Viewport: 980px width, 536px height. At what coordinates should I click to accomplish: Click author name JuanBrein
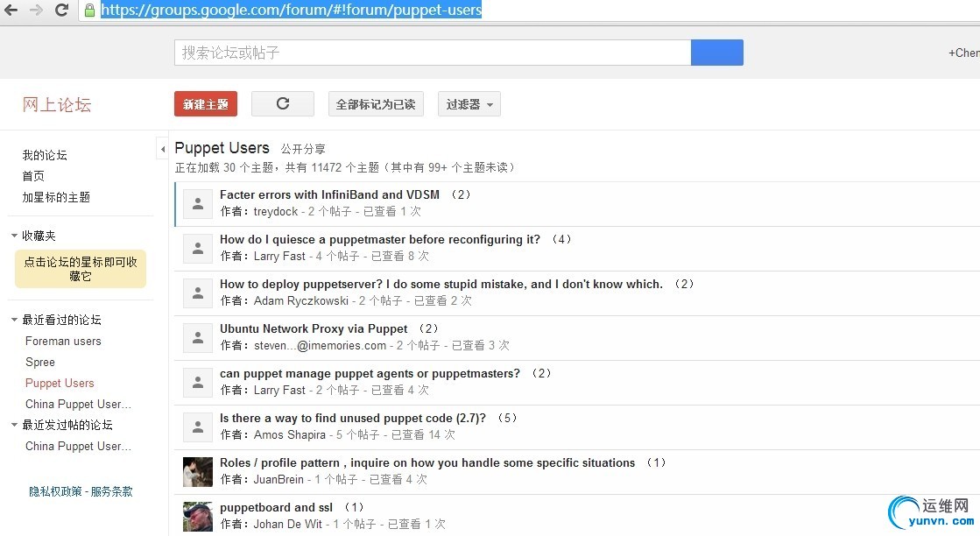[x=278, y=479]
